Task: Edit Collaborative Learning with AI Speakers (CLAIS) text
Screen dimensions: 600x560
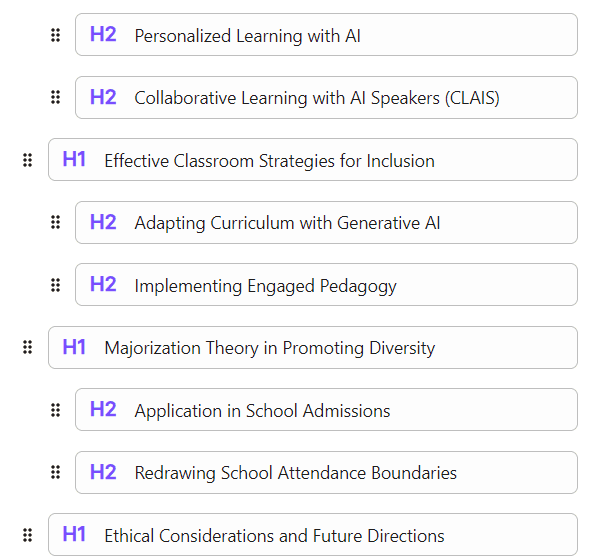Action: click(x=316, y=98)
